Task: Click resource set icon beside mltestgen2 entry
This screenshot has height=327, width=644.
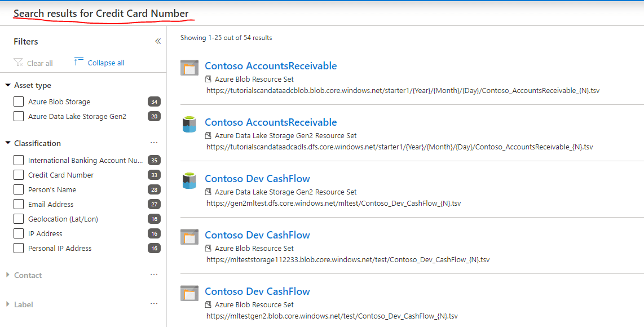Action: 208,304
